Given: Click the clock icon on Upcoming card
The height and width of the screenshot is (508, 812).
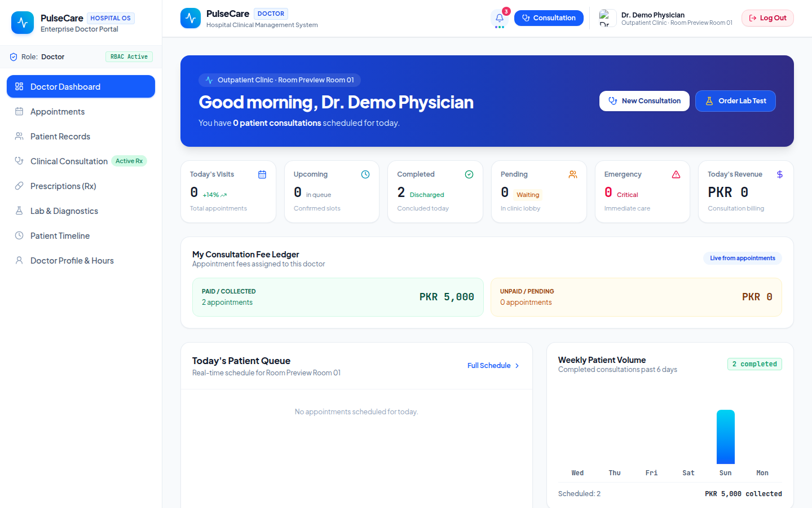Looking at the screenshot, I should click(x=365, y=174).
